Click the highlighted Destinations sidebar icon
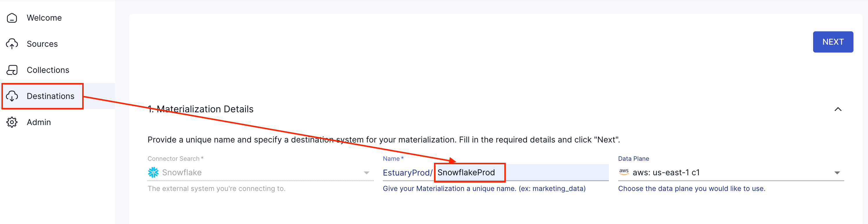Screen dimensions: 868x224 coord(12,96)
